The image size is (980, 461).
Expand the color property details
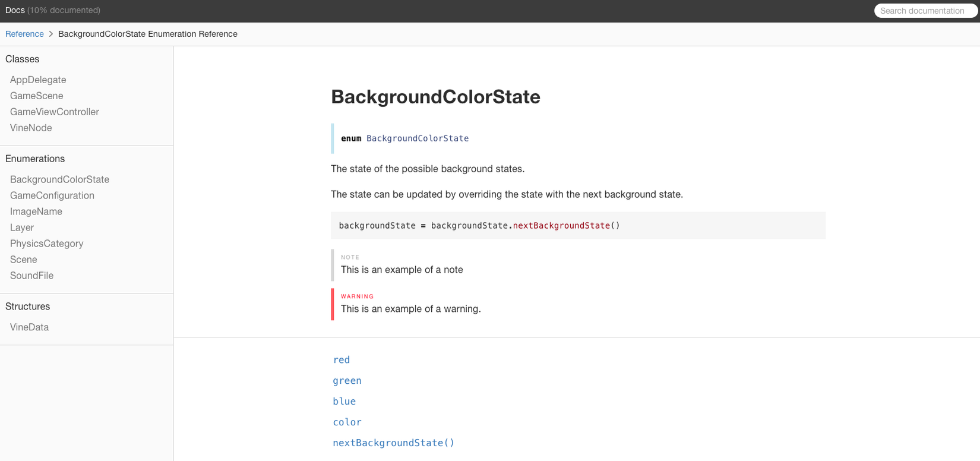[347, 422]
